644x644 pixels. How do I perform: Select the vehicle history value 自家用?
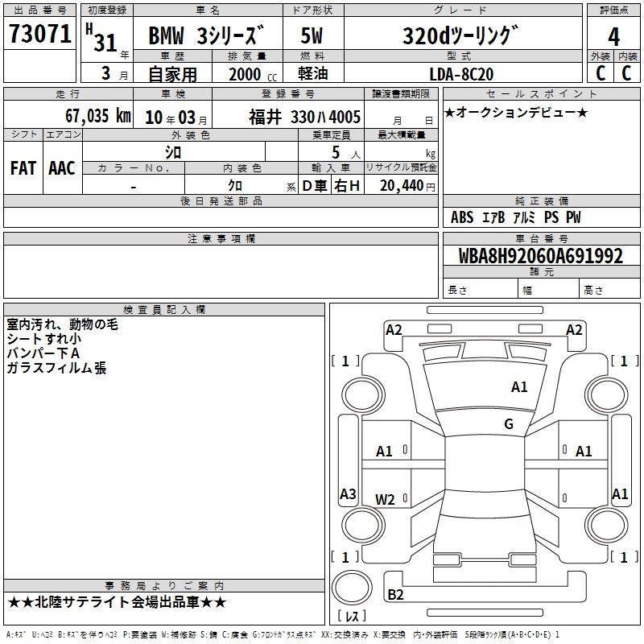[x=172, y=74]
